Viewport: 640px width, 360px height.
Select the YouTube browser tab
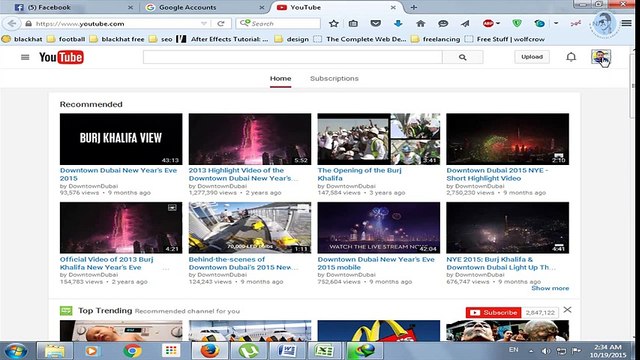pos(336,7)
